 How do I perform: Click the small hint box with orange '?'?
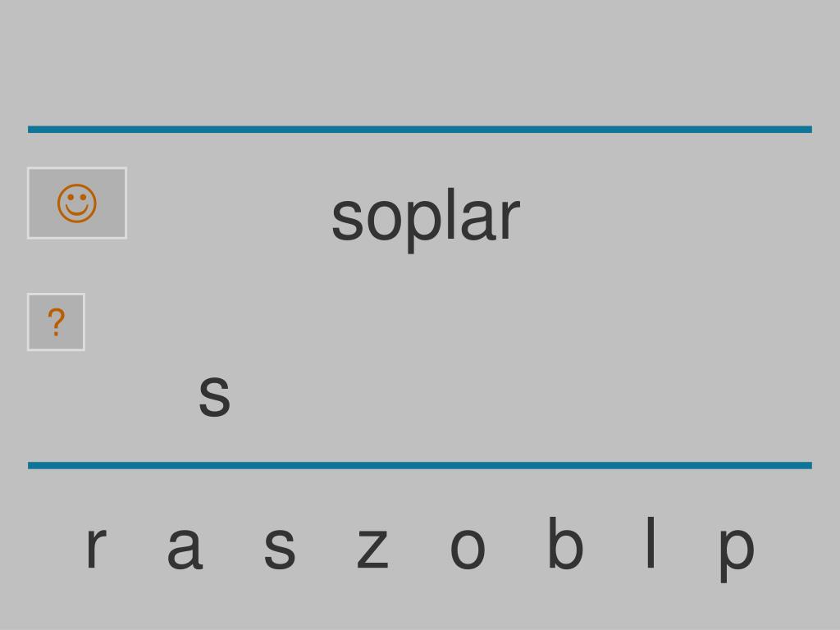pyautogui.click(x=57, y=322)
